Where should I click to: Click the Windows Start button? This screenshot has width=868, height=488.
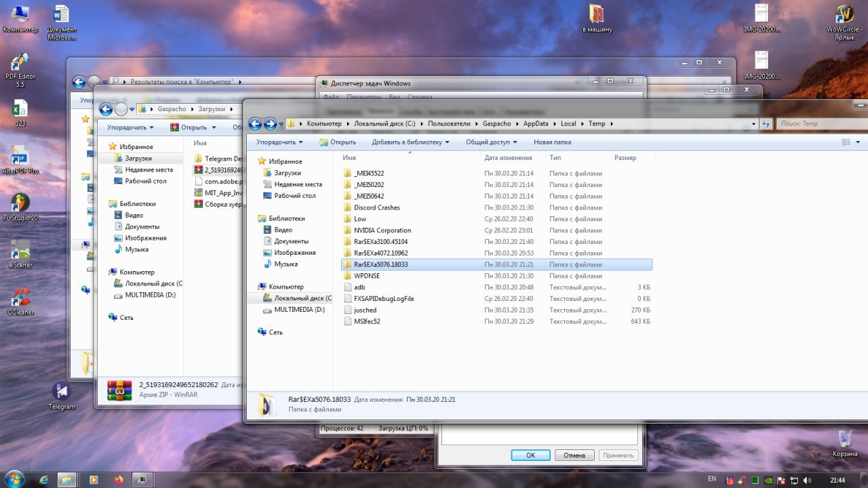(13, 479)
